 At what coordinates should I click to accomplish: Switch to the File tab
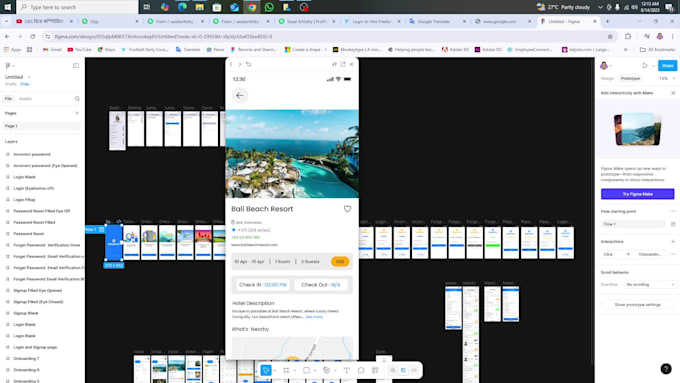(x=8, y=99)
